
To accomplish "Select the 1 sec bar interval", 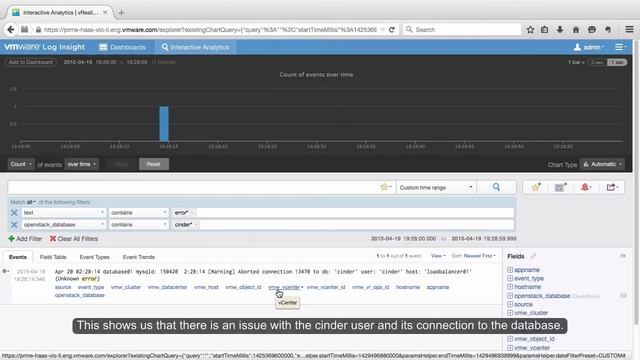I will (x=617, y=62).
